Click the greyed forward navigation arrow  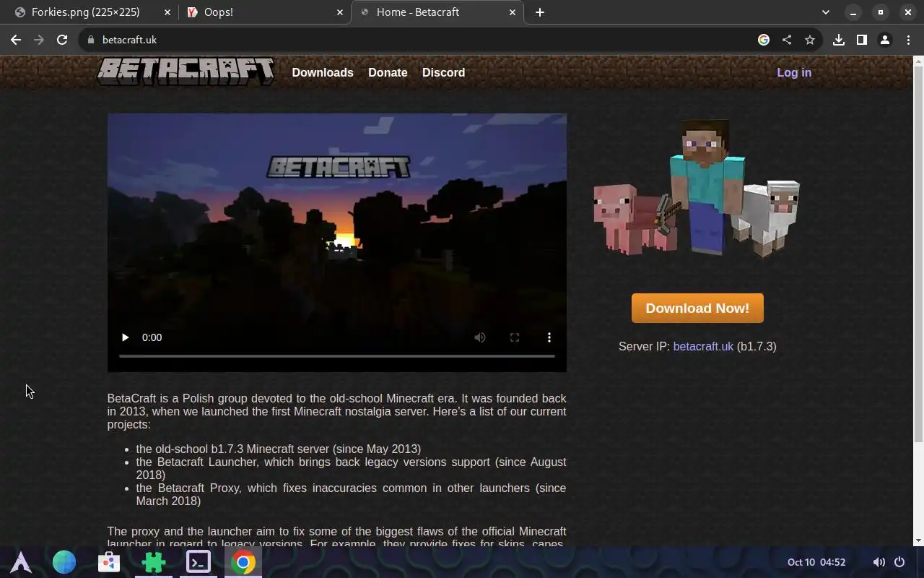point(39,40)
